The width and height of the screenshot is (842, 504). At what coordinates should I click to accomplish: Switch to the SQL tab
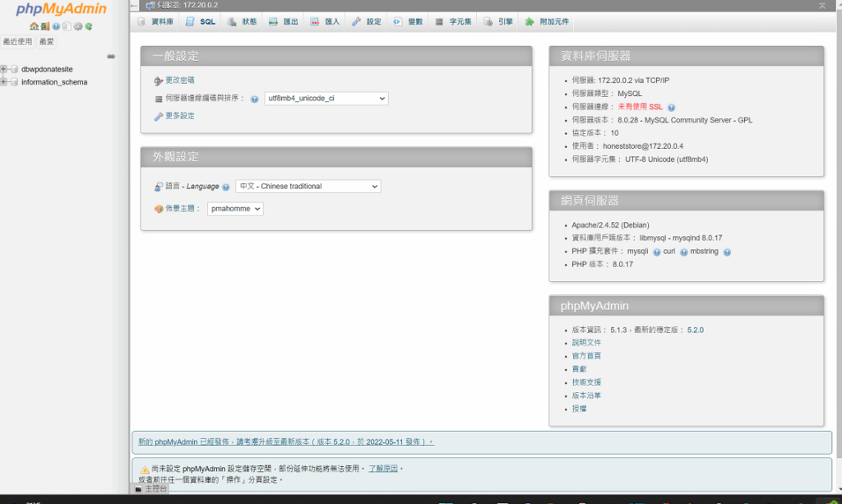[x=200, y=21]
